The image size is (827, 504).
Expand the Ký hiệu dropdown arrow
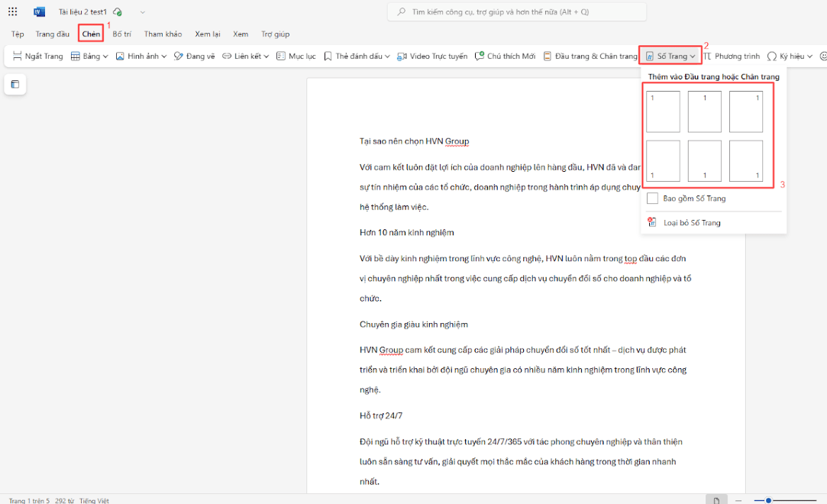(x=809, y=57)
